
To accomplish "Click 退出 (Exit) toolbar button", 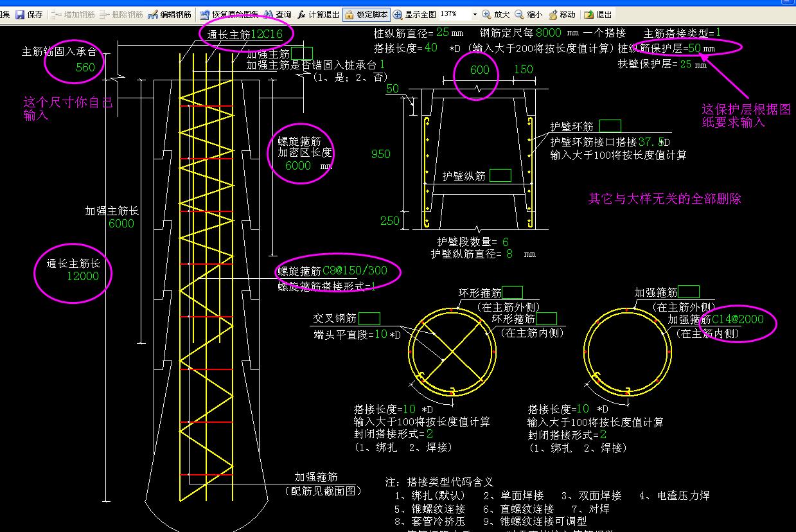I will tap(598, 14).
